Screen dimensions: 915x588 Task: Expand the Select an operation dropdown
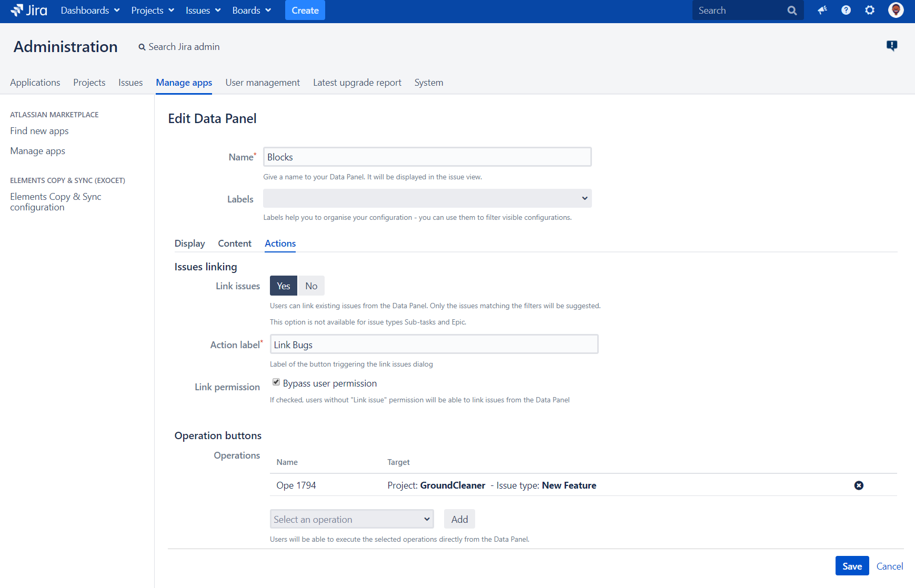[x=351, y=519]
